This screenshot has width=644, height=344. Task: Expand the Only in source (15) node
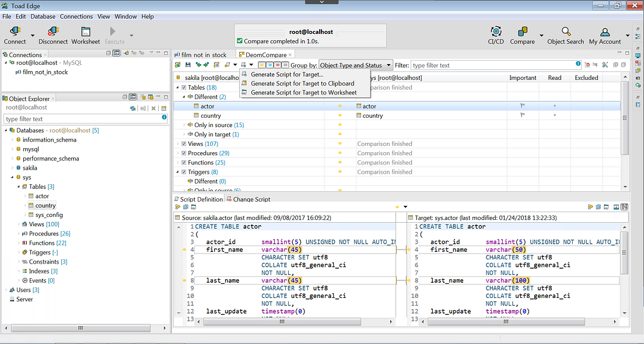point(184,125)
